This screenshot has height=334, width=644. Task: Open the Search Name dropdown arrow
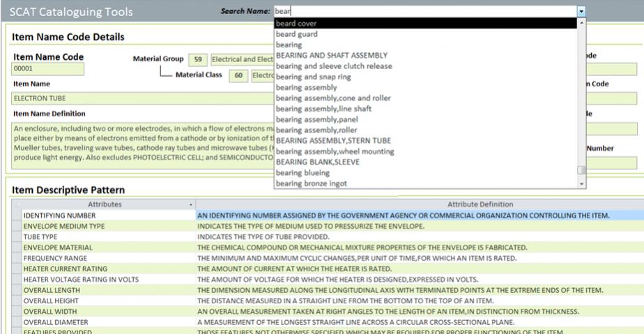tap(581, 11)
